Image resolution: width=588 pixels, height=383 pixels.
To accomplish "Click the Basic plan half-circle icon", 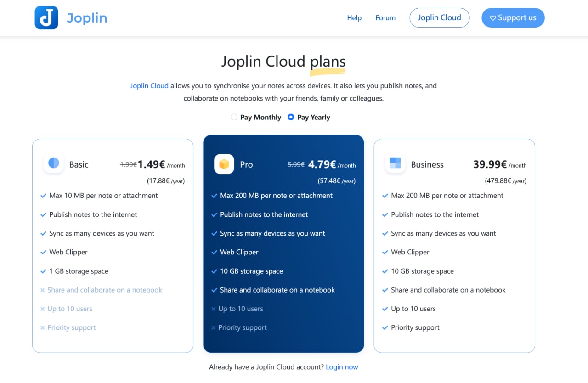I will [x=54, y=163].
